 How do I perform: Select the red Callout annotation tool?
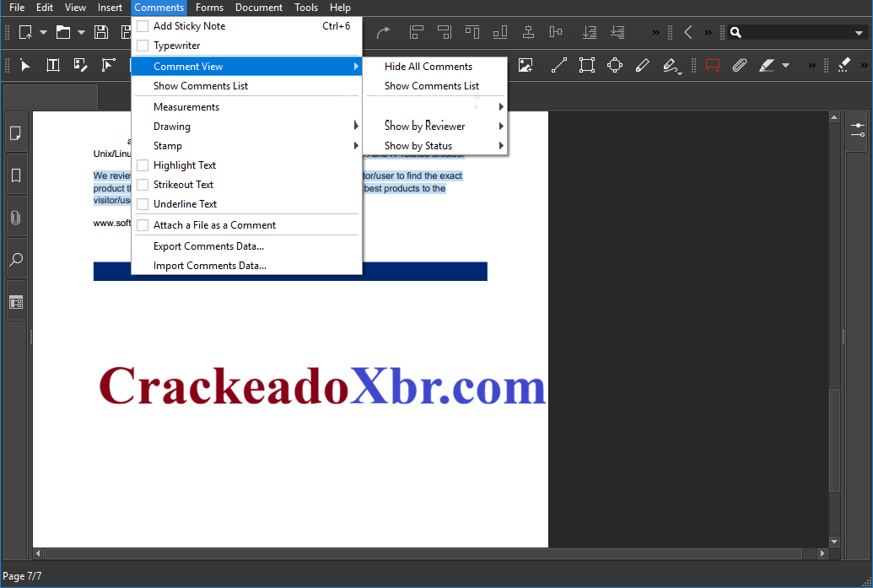pos(713,65)
